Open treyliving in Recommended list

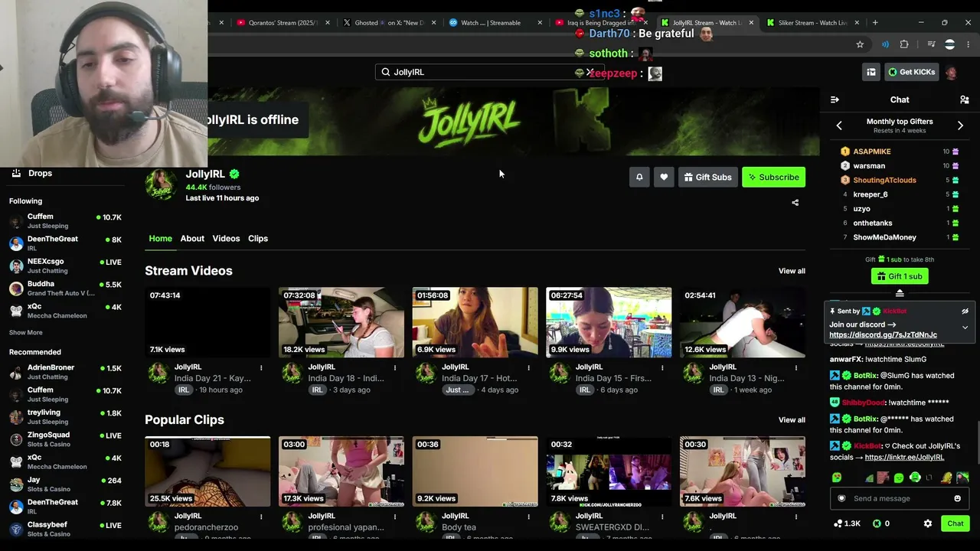(x=65, y=417)
